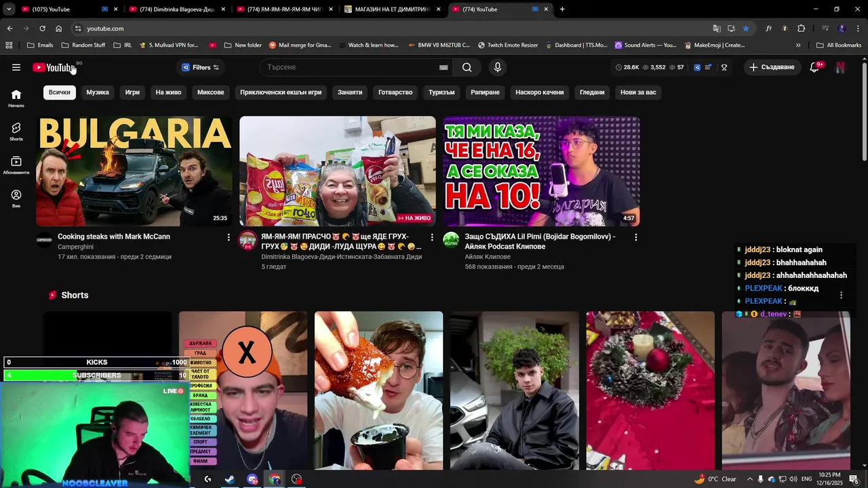Viewport: 868px width, 488px height.
Task: Open the You sidebar item
Action: click(16, 199)
